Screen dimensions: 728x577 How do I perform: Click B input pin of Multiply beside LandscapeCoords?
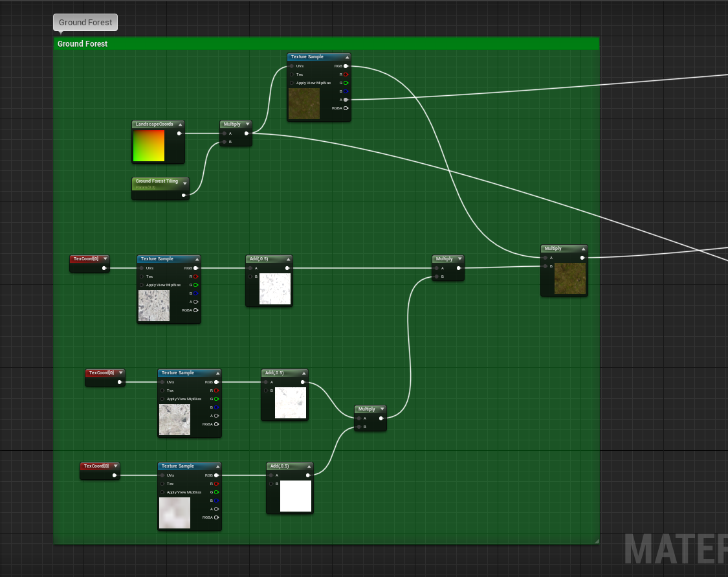225,141
